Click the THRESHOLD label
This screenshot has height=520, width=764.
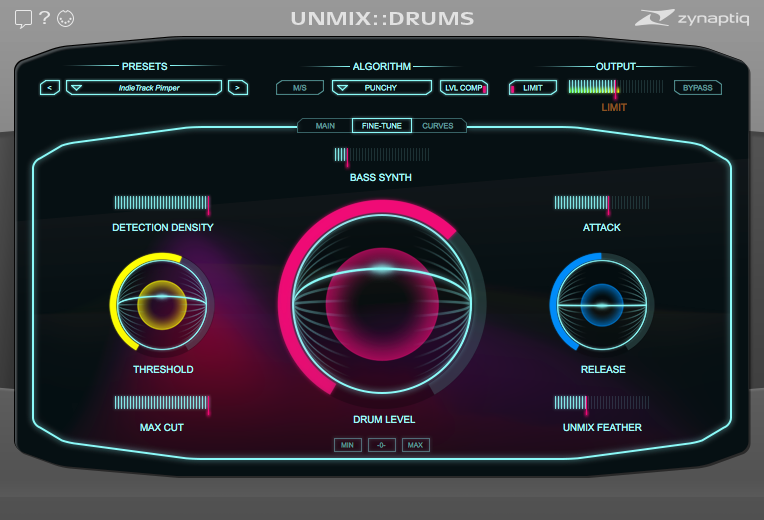pyautogui.click(x=163, y=369)
